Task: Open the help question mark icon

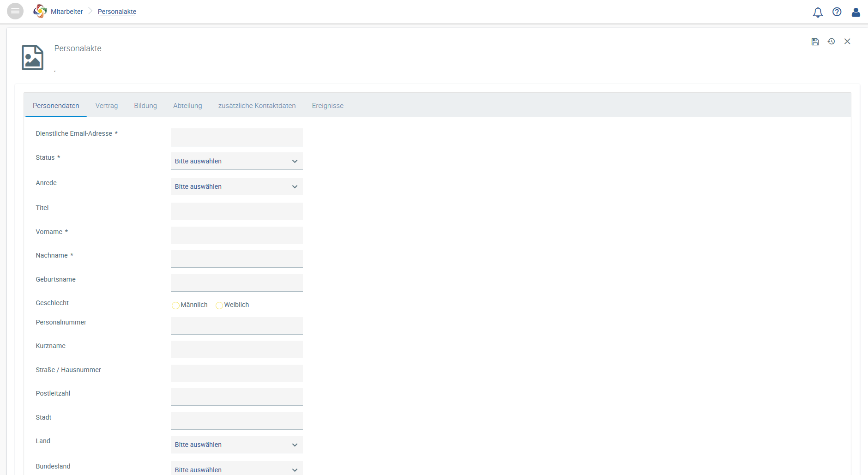Action: point(837,12)
